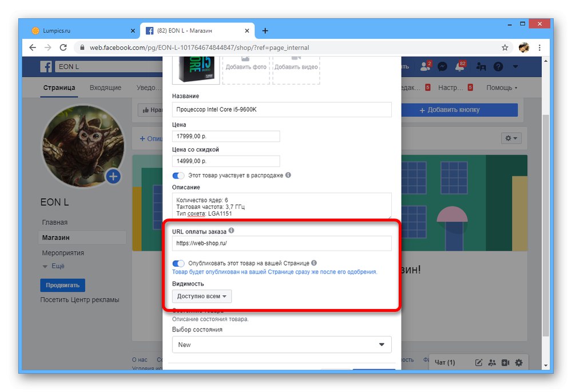Click the Название input field

coord(281,109)
